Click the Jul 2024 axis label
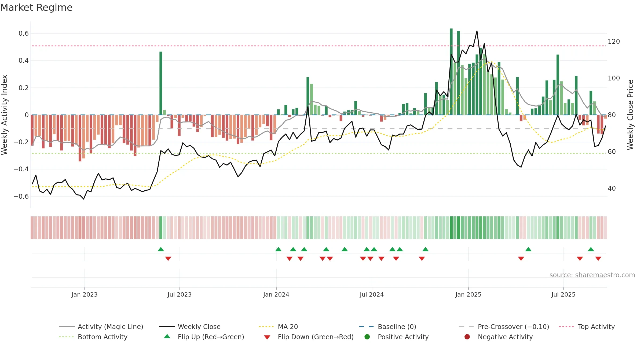 coord(372,294)
